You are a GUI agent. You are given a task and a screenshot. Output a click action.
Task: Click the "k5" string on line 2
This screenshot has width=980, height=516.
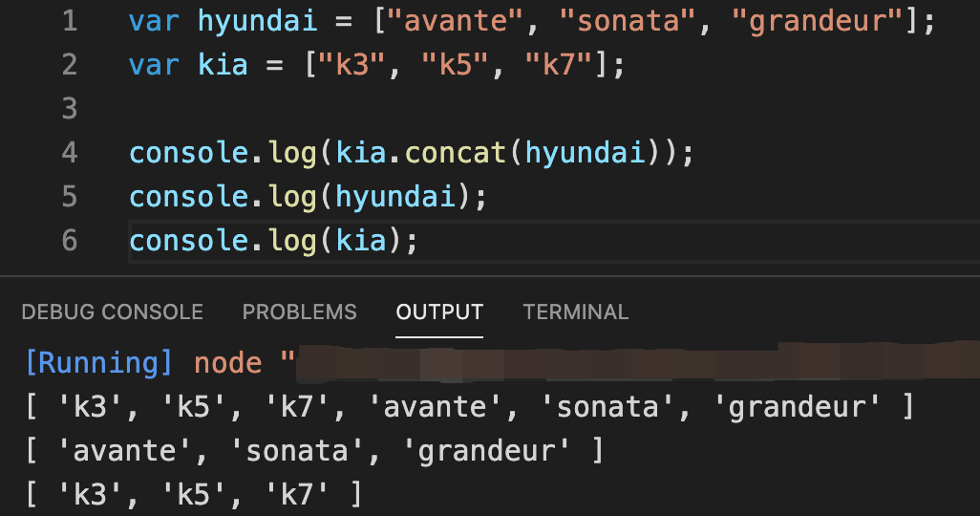coord(456,65)
